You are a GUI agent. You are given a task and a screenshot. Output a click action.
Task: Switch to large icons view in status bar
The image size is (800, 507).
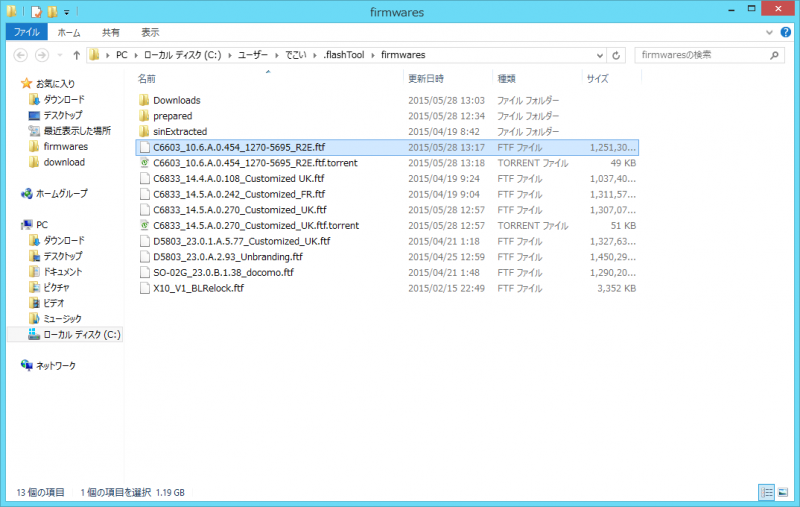tap(783, 492)
